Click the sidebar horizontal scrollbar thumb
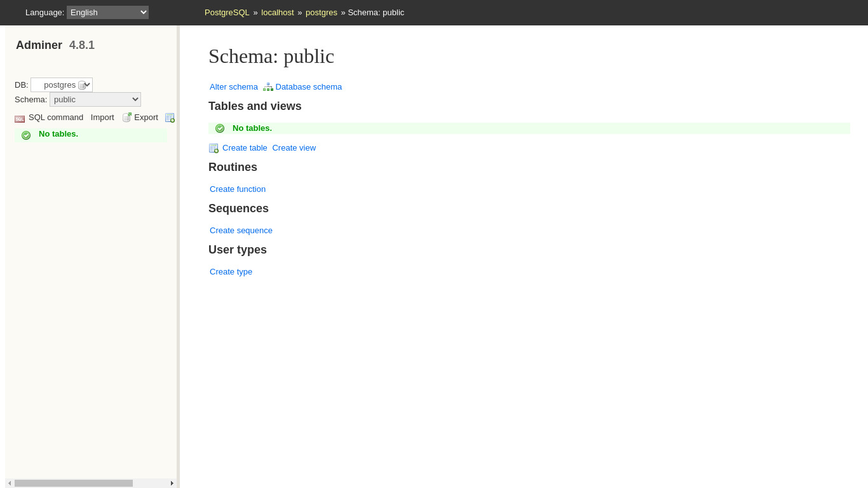This screenshot has width=868, height=488. pos(74,483)
